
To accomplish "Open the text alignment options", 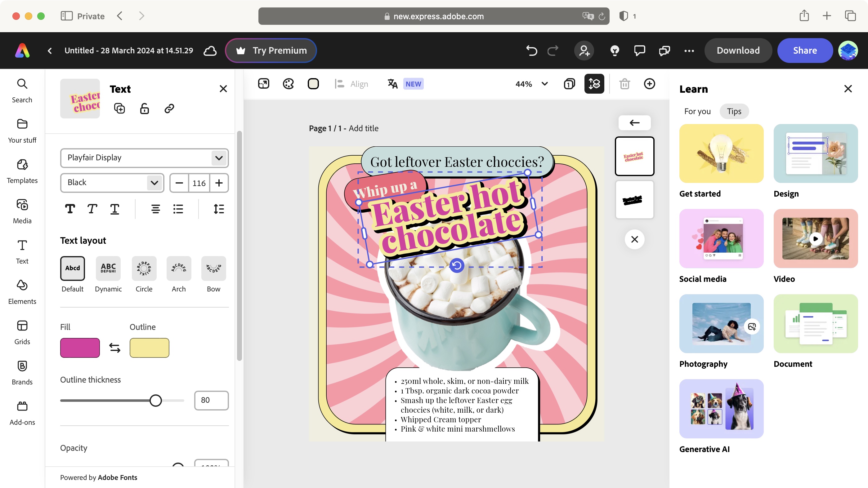I will 155,209.
